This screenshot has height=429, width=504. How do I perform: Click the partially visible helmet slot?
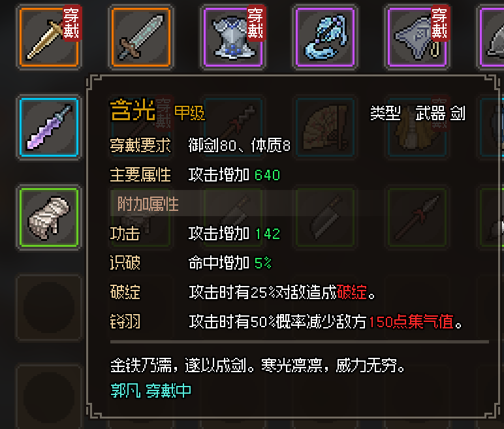[x=492, y=37]
